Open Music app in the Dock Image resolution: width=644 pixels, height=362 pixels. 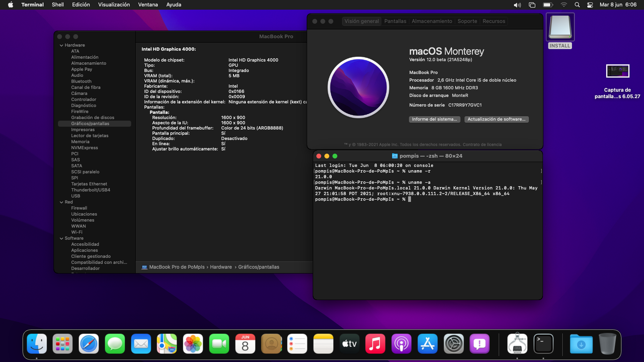click(x=375, y=344)
